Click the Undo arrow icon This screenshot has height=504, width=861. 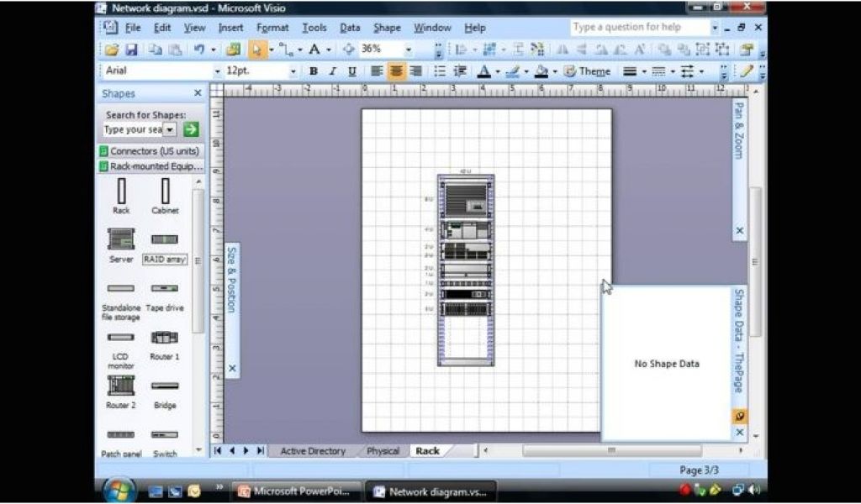(x=198, y=50)
